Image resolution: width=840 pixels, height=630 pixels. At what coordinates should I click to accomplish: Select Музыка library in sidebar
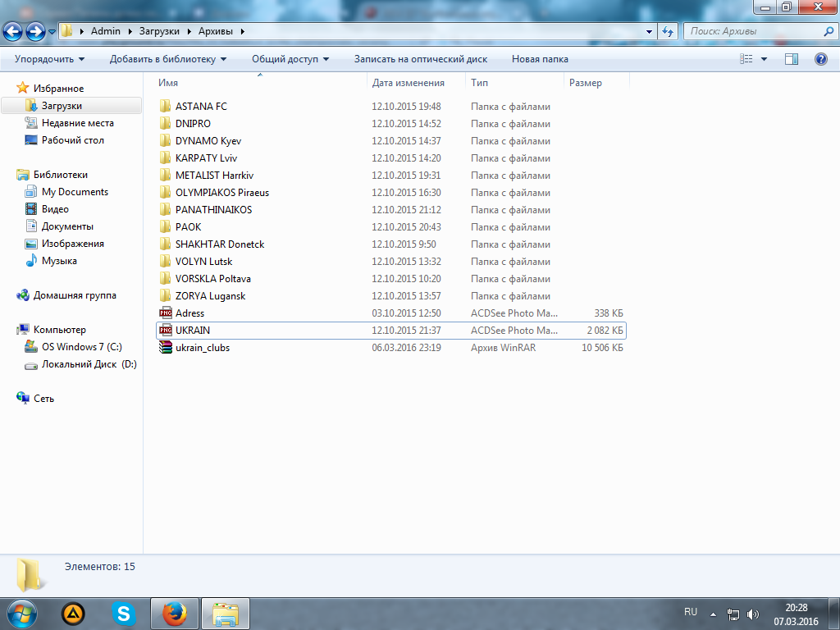coord(59,260)
